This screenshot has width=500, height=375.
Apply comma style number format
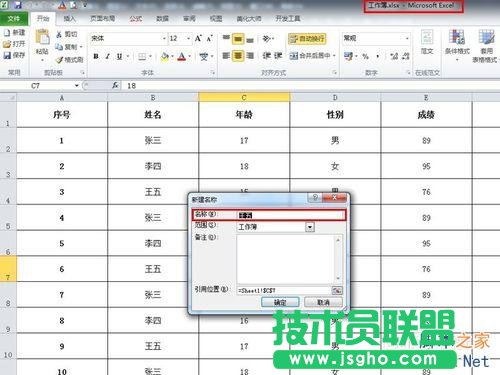point(378,56)
